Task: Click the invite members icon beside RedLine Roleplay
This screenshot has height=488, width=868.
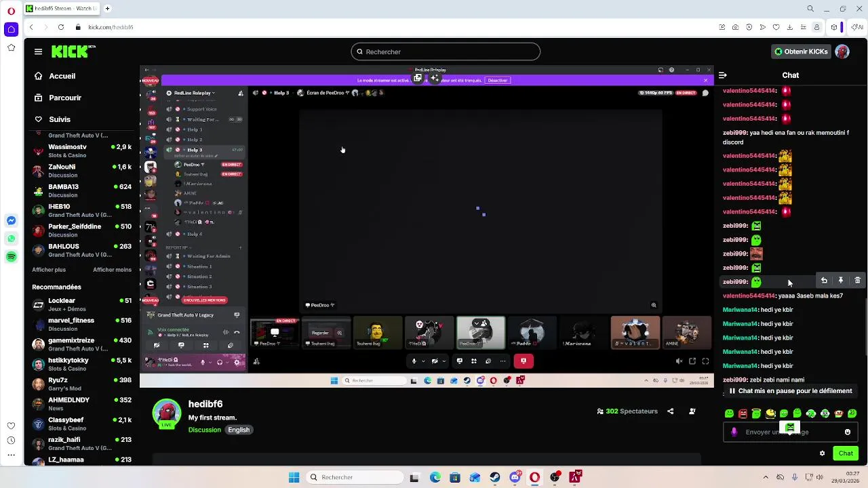Action: pos(241,93)
